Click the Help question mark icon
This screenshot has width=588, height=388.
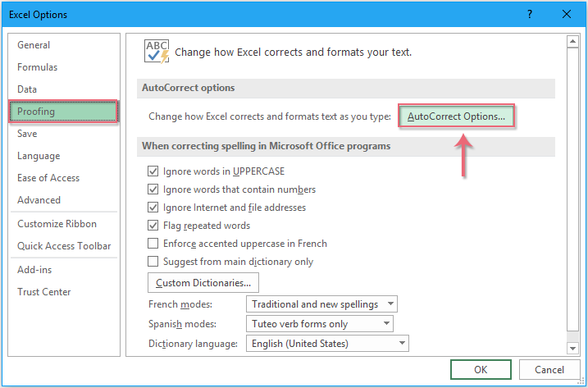pyautogui.click(x=530, y=14)
